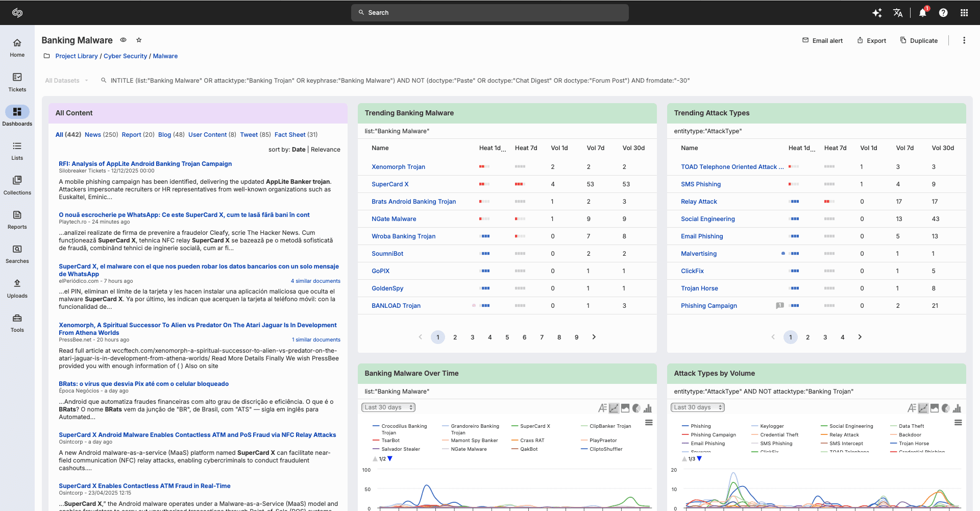Select the pie chart icon in Attack Types by Volume
Viewport: 980px width, 511px height.
coord(946,408)
